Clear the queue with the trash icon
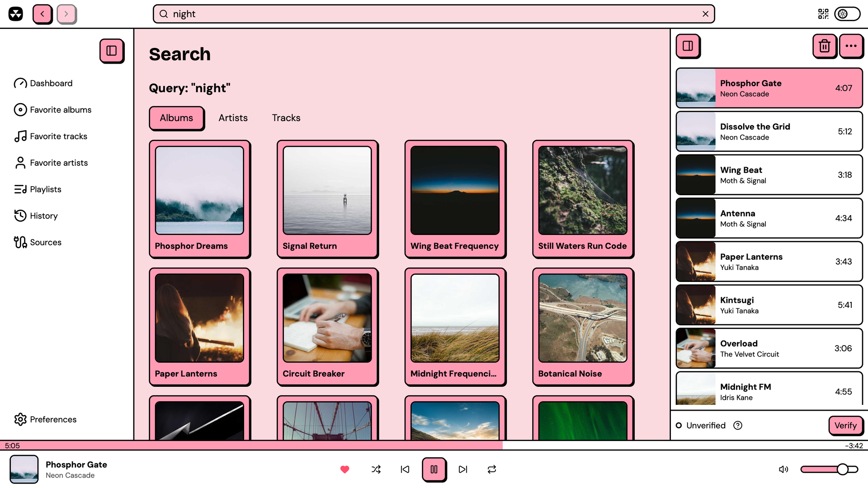The width and height of the screenshot is (868, 488). click(x=825, y=46)
